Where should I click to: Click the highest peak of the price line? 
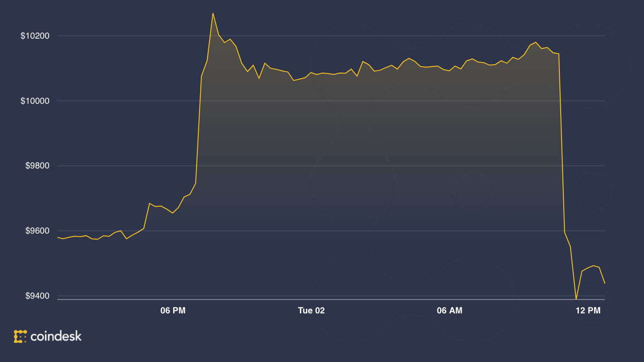click(213, 13)
